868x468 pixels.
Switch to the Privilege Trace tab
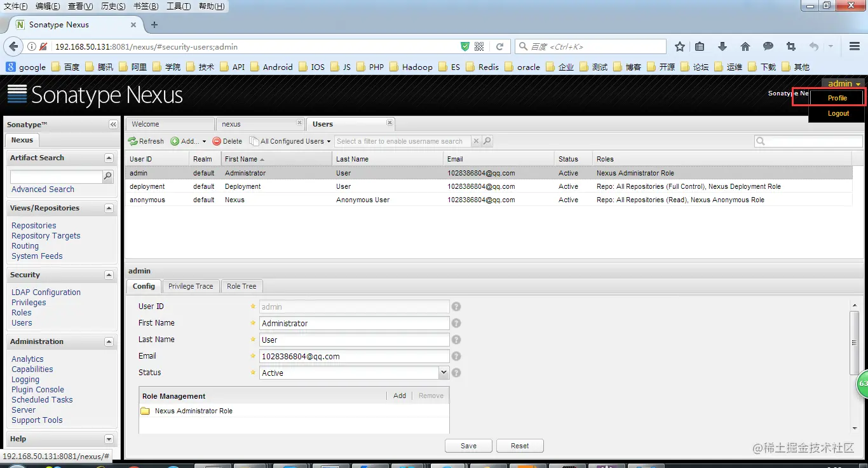(191, 286)
